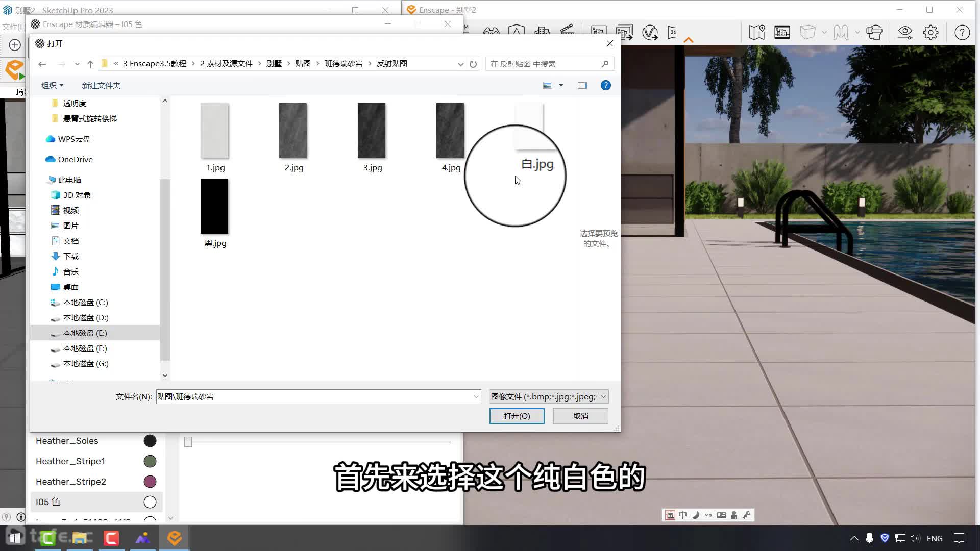Select I05 色 material row
The width and height of the screenshot is (980, 551).
click(x=96, y=502)
